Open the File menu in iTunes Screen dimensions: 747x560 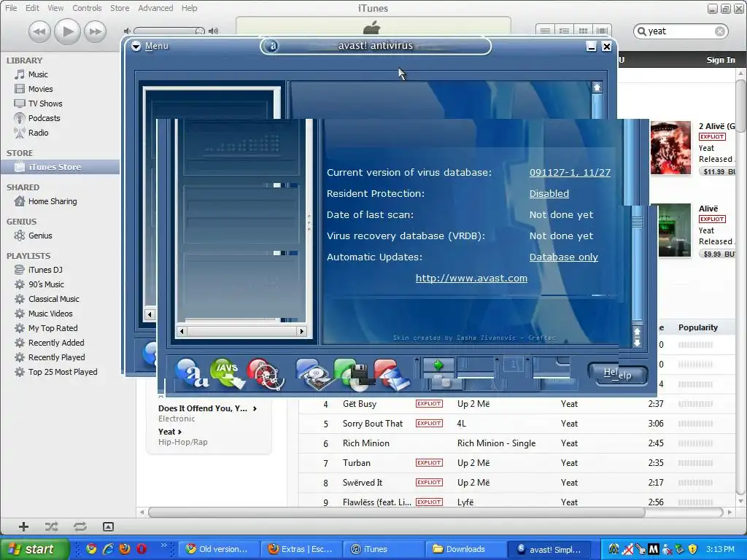click(11, 8)
